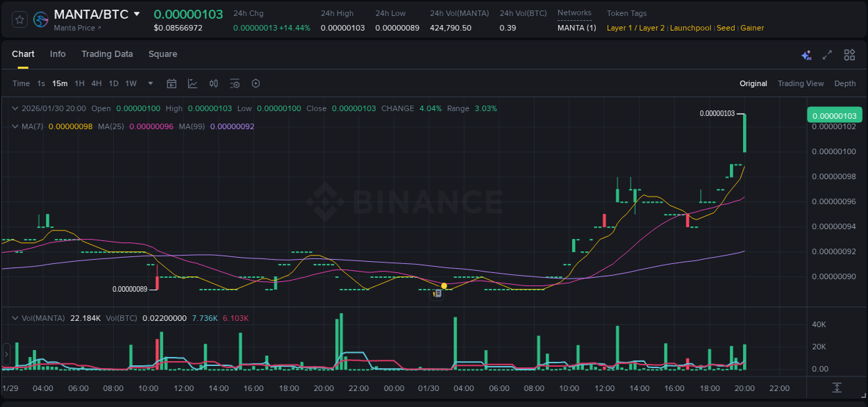This screenshot has height=407, width=868.
Task: Open the Info tab
Action: [58, 54]
